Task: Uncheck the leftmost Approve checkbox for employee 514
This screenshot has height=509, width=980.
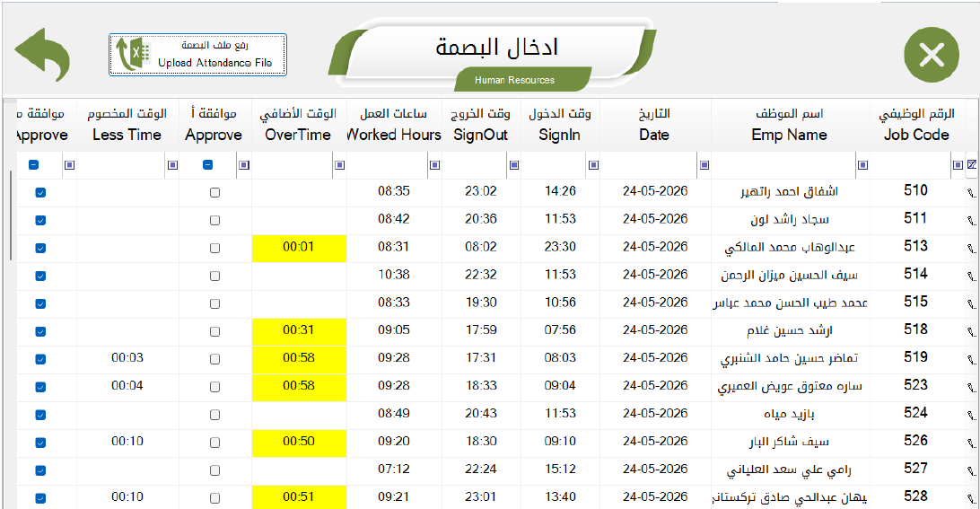Action: pos(40,276)
